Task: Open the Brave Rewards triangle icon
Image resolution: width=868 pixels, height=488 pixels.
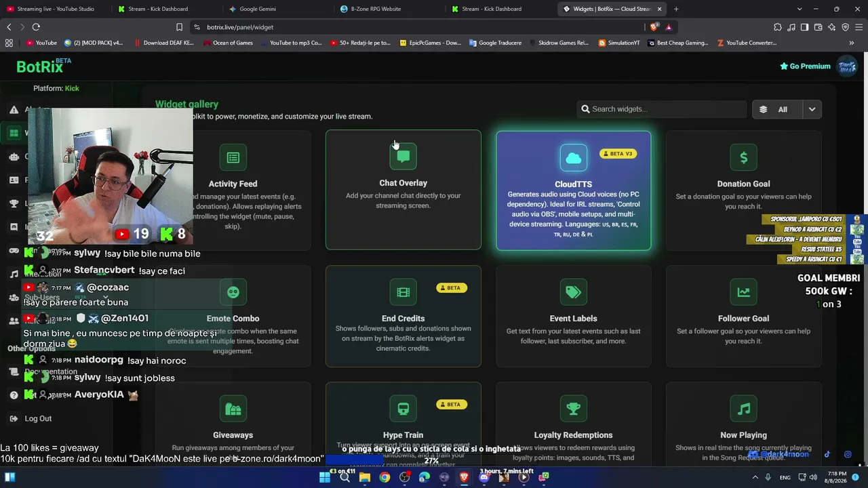Action: coord(669,27)
